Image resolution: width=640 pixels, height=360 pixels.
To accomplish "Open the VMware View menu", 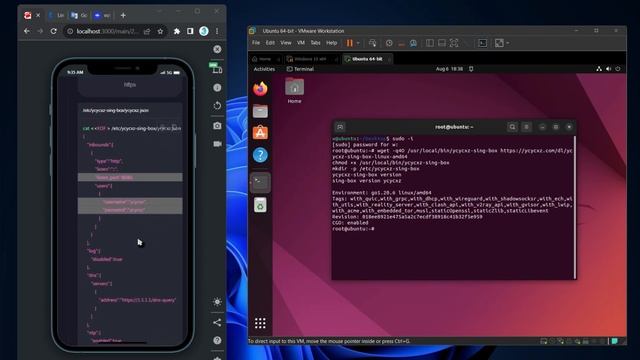I will [x=286, y=42].
